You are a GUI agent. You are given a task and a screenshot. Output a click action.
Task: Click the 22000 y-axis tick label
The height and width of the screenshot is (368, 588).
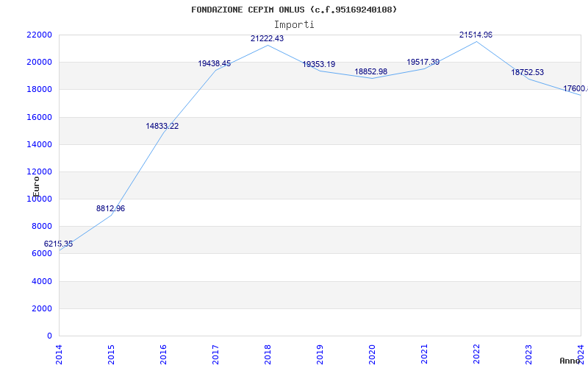pos(39,35)
